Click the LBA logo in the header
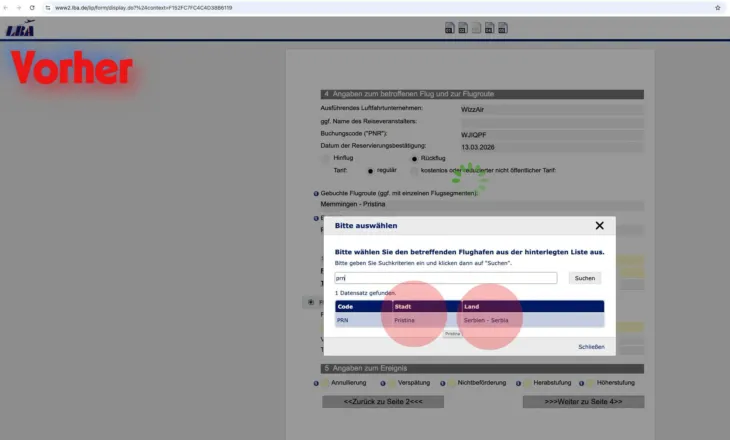This screenshot has height=440, width=730. [20, 28]
